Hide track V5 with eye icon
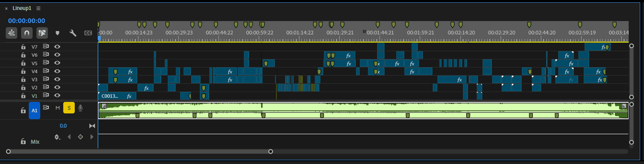644x164 pixels. pos(57,63)
